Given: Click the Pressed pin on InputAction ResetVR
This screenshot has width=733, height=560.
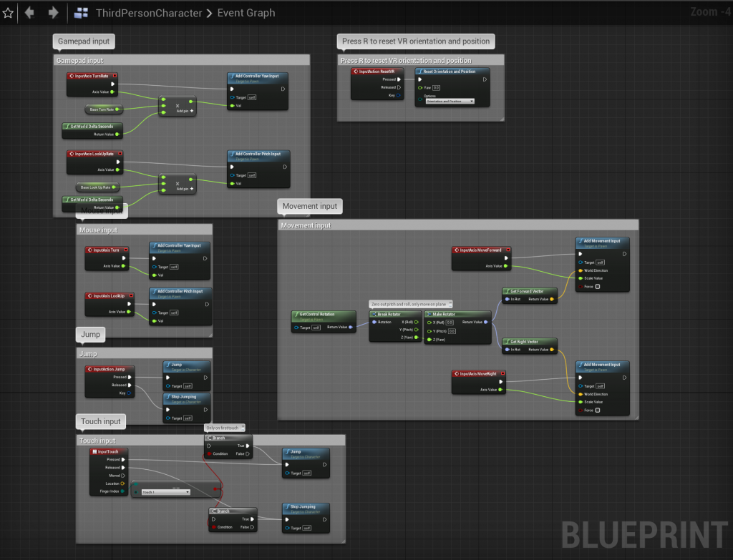Looking at the screenshot, I should click(399, 79).
